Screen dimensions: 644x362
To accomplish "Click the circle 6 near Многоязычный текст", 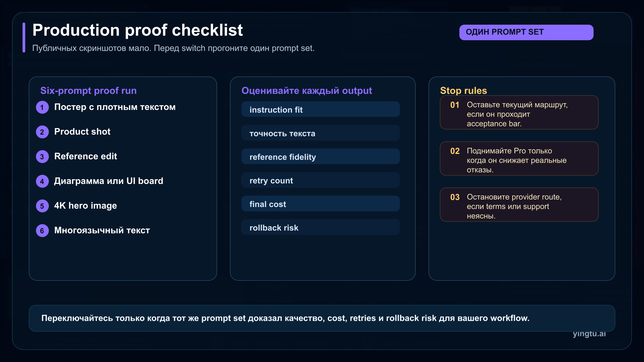I will pyautogui.click(x=42, y=231).
